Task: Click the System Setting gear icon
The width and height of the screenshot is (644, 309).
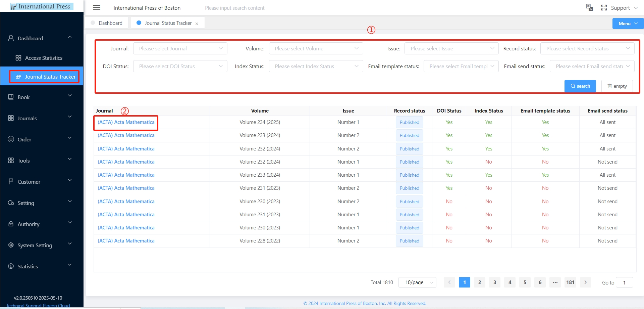Action: 11,245
